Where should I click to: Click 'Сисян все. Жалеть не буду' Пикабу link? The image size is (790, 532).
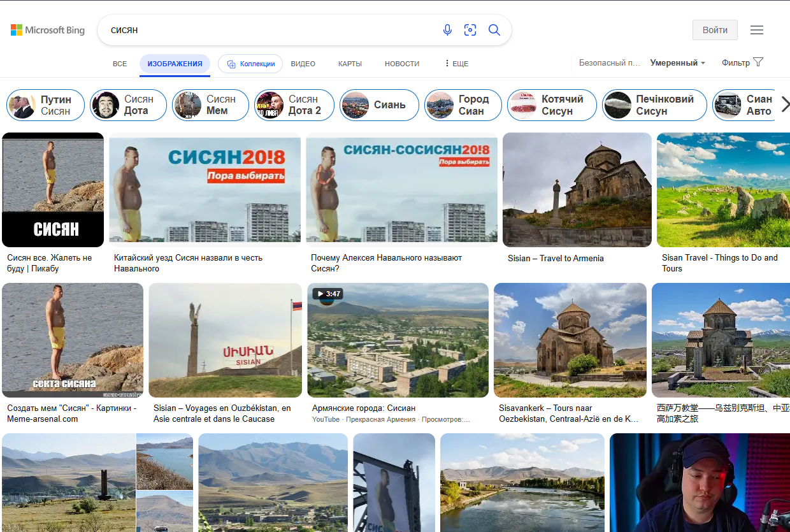tap(50, 263)
